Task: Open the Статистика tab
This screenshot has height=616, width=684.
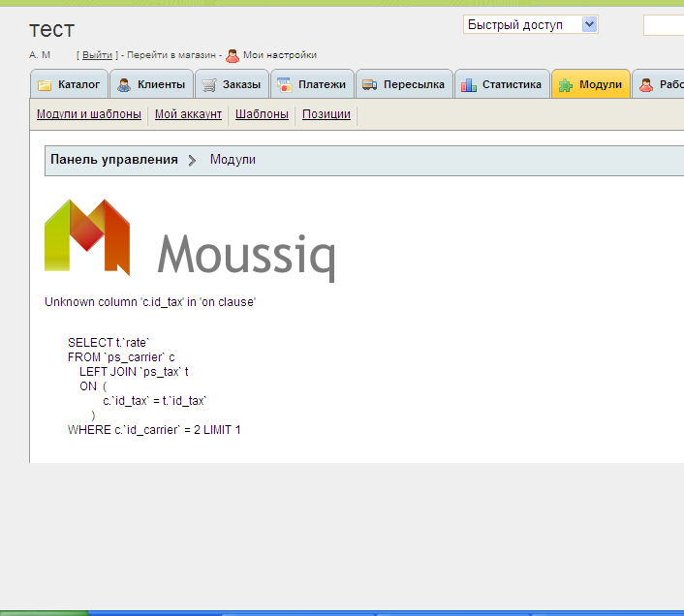Action: [x=502, y=83]
